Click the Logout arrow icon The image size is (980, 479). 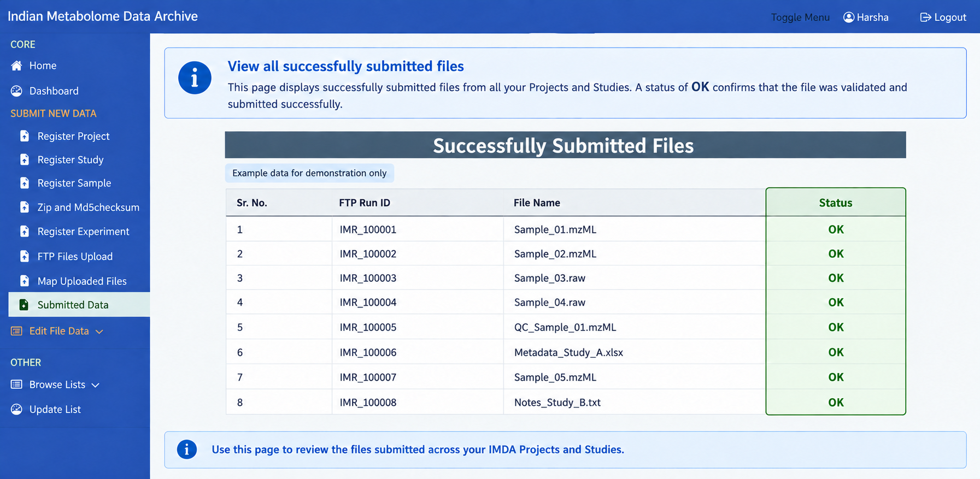point(925,17)
